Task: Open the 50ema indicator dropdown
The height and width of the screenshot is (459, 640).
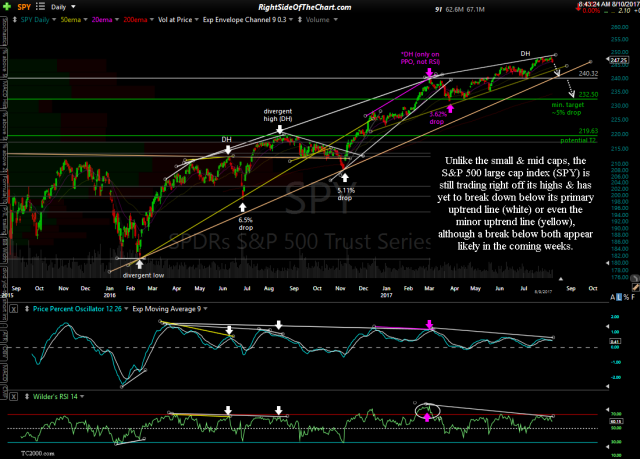Action: pyautogui.click(x=85, y=20)
